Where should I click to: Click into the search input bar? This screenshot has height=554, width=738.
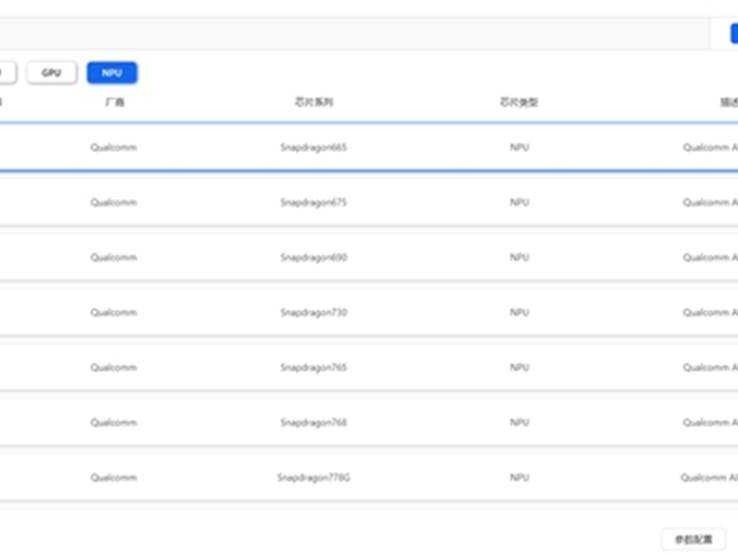354,34
